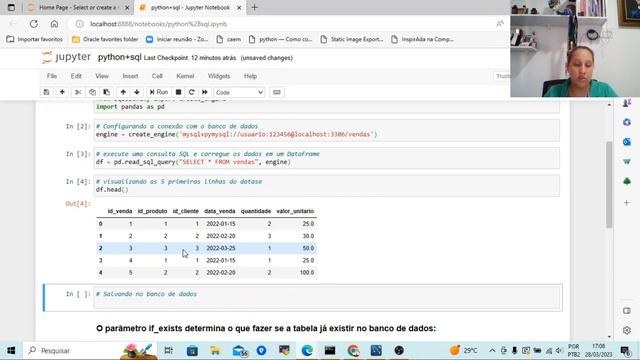Open InspirAda na Comp... bookmark
640x360 pixels.
tap(422, 39)
